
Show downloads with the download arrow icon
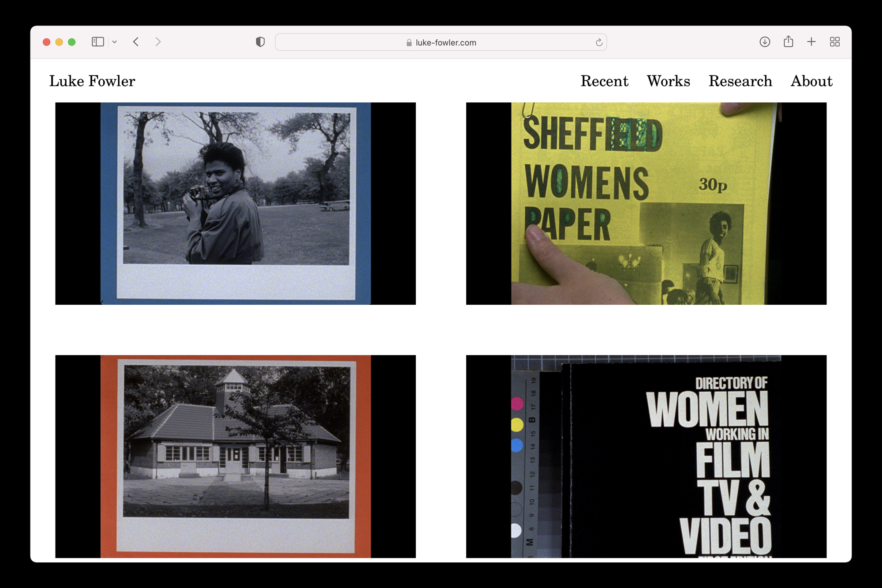coord(765,42)
